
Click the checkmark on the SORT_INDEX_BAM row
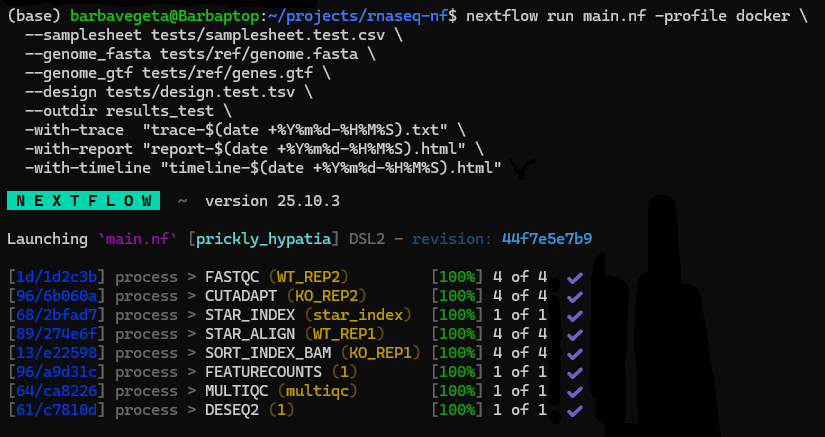[575, 353]
